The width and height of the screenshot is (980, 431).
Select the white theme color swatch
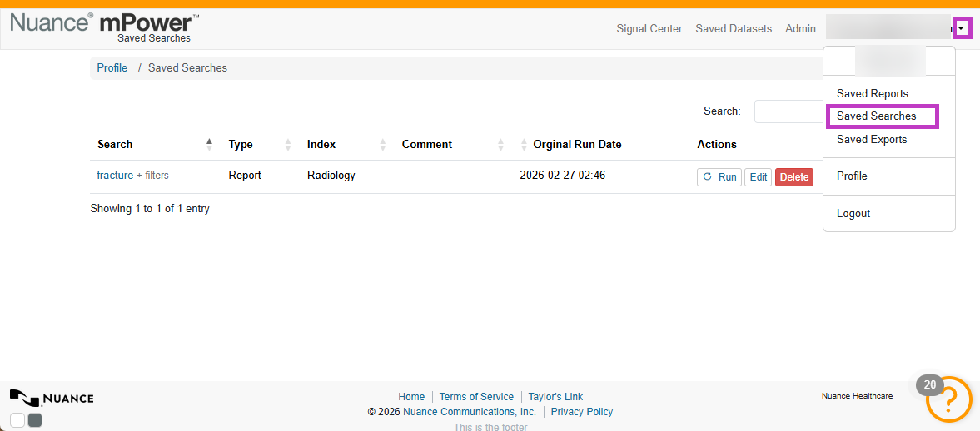[17, 420]
